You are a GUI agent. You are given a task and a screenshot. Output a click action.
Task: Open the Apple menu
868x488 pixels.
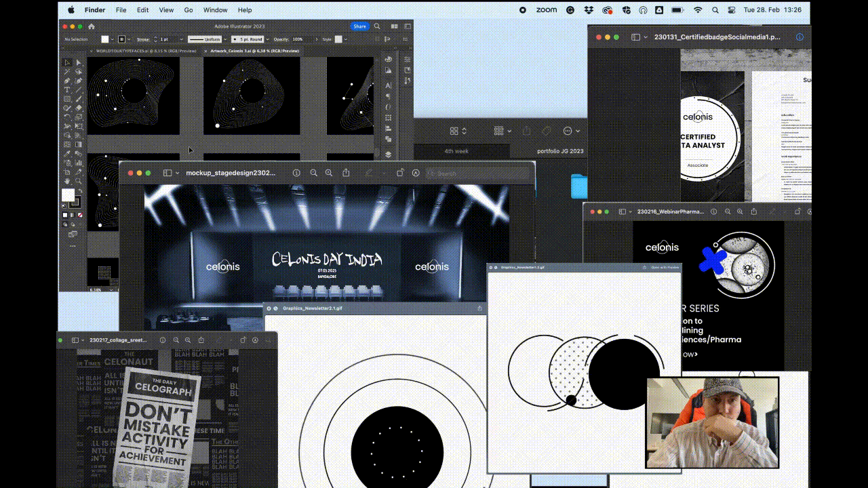click(71, 10)
